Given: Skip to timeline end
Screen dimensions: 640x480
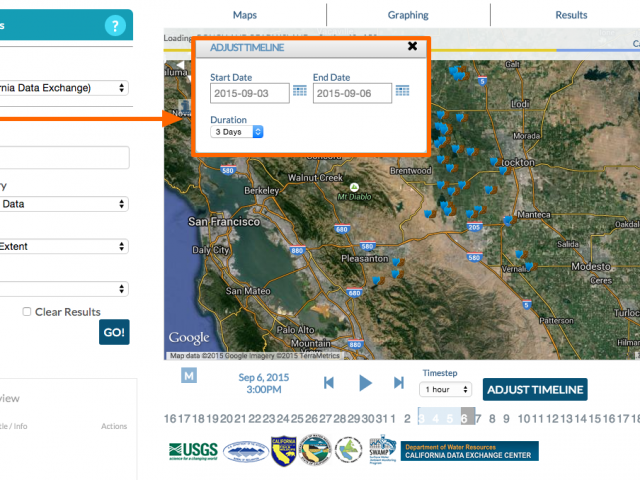Looking at the screenshot, I should [399, 383].
